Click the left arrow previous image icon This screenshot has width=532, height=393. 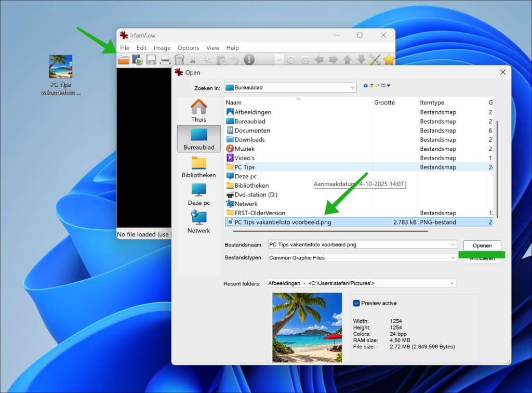tap(319, 60)
